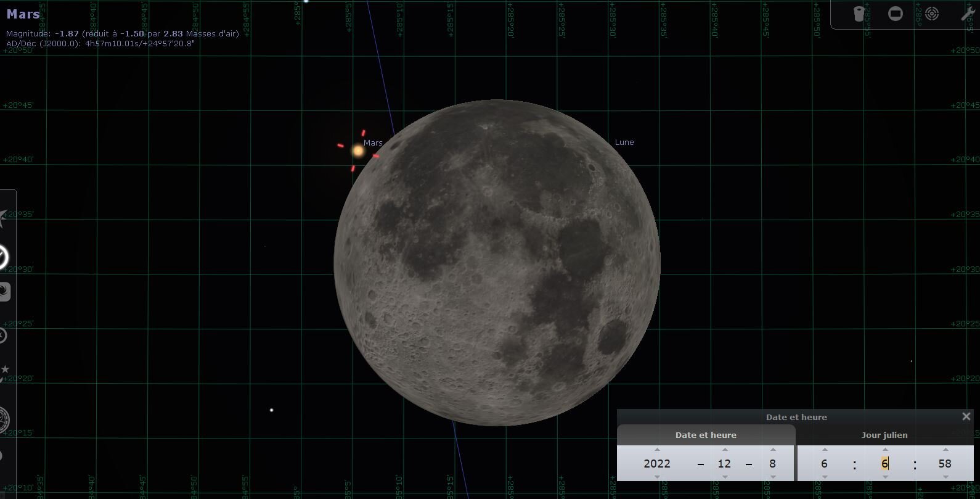The width and height of the screenshot is (980, 499).
Task: Decrease the month 12 with the down arrow
Action: click(724, 477)
